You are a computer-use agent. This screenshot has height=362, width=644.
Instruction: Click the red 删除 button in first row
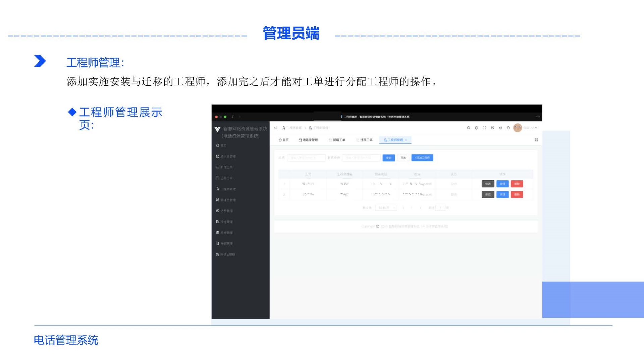517,184
